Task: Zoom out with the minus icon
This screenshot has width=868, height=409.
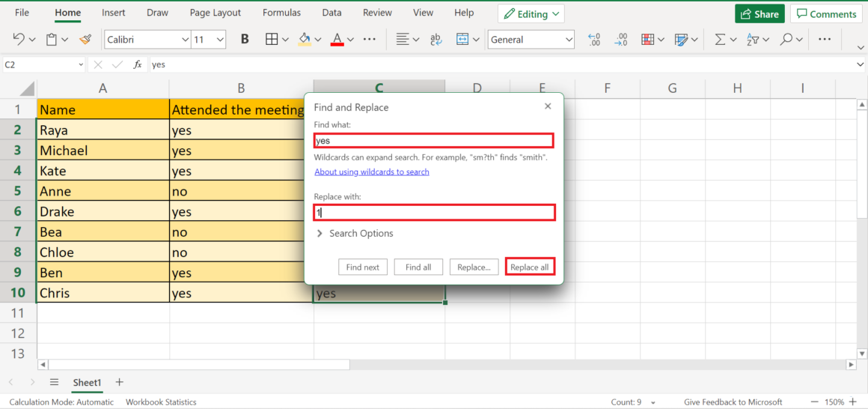Action: [x=814, y=402]
